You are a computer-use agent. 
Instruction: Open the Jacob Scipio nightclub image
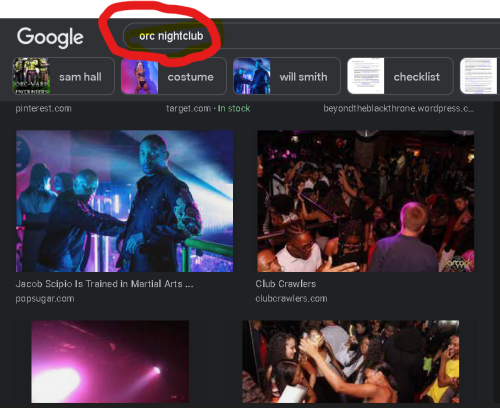(124, 201)
